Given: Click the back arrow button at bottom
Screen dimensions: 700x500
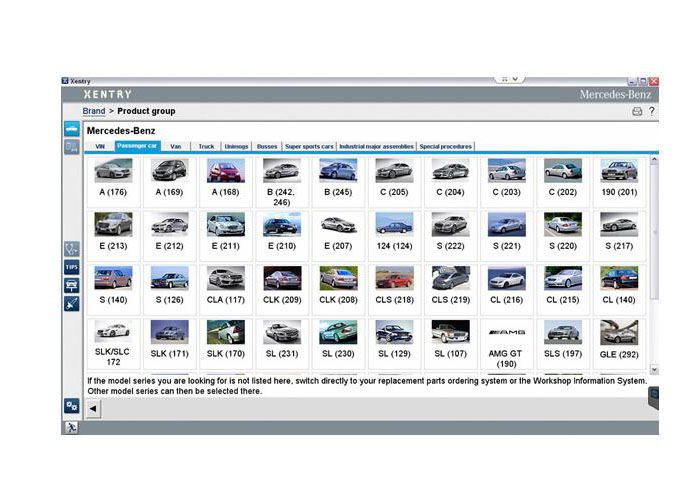Looking at the screenshot, I should click(93, 408).
